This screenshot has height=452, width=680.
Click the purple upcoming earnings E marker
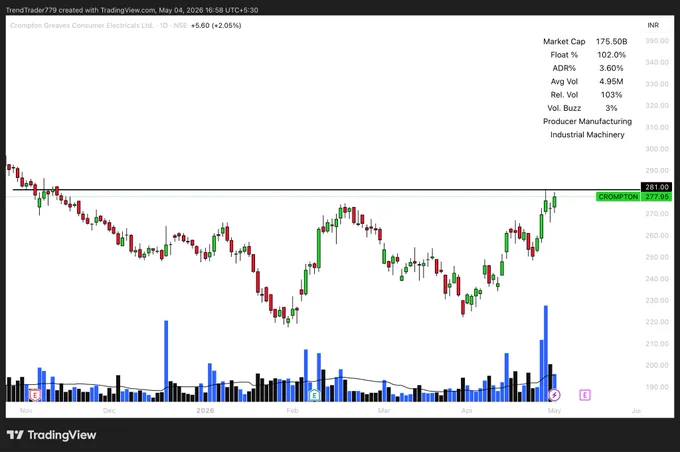tap(585, 395)
